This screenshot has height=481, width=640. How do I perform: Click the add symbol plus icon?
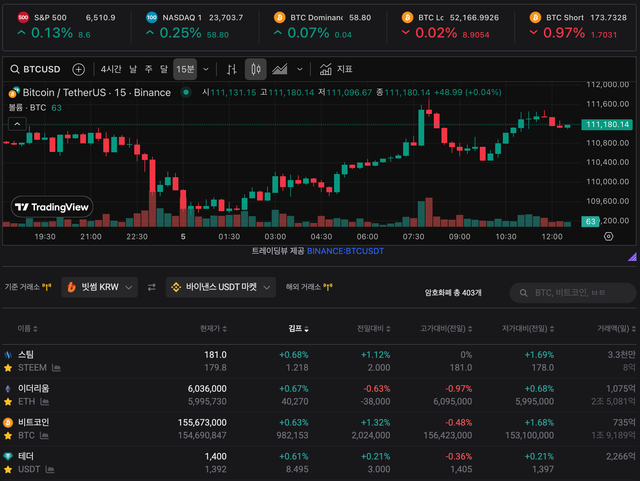pyautogui.click(x=78, y=69)
